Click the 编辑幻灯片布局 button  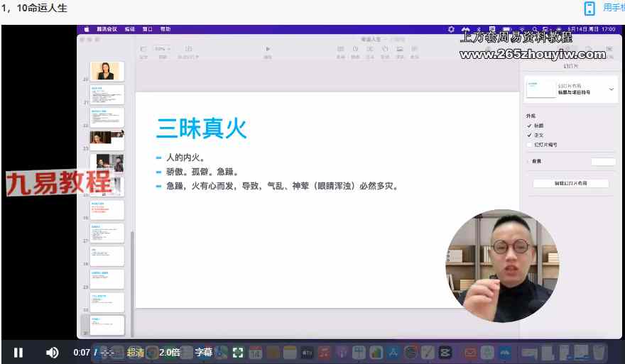tap(570, 183)
